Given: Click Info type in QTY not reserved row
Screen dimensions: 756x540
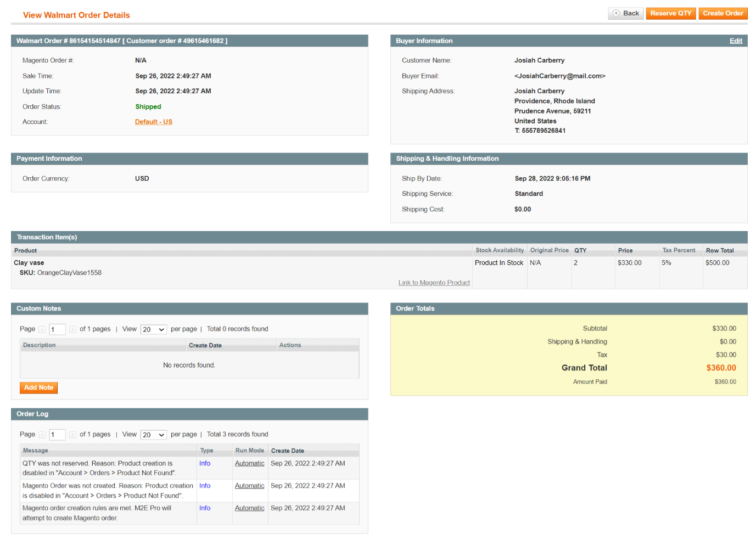Looking at the screenshot, I should pos(205,463).
